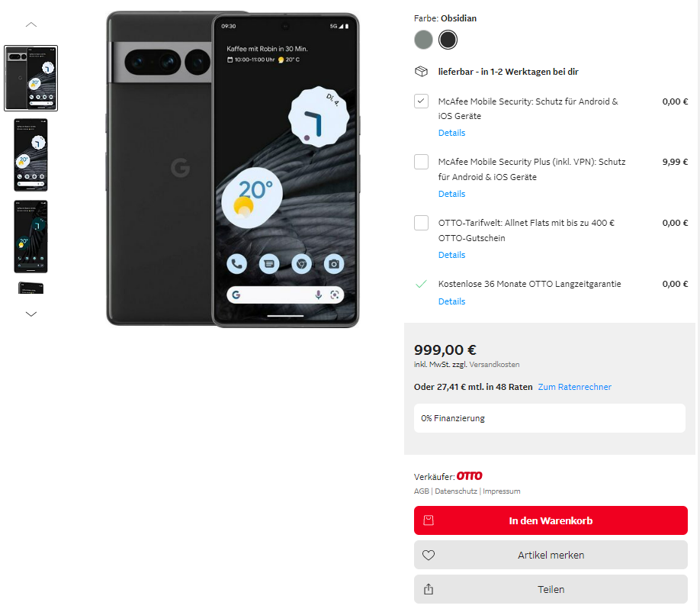
Task: Select the gray-green color swatch
Action: pyautogui.click(x=424, y=40)
